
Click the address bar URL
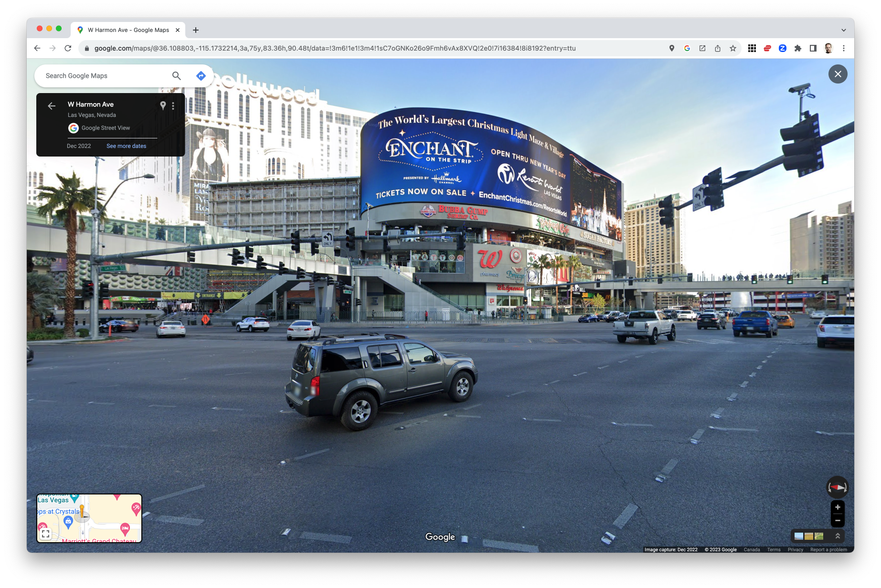pos(335,48)
